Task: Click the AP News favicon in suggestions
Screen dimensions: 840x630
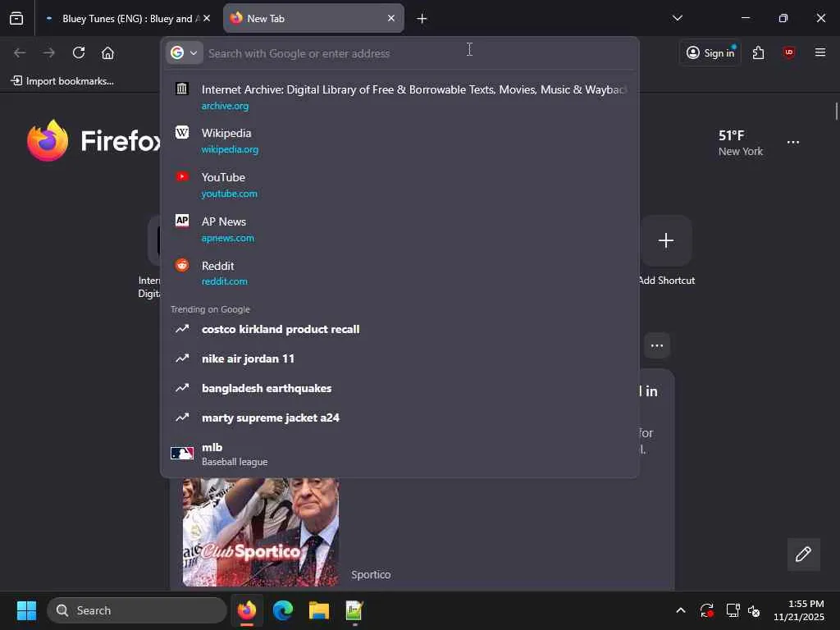Action: 182,221
